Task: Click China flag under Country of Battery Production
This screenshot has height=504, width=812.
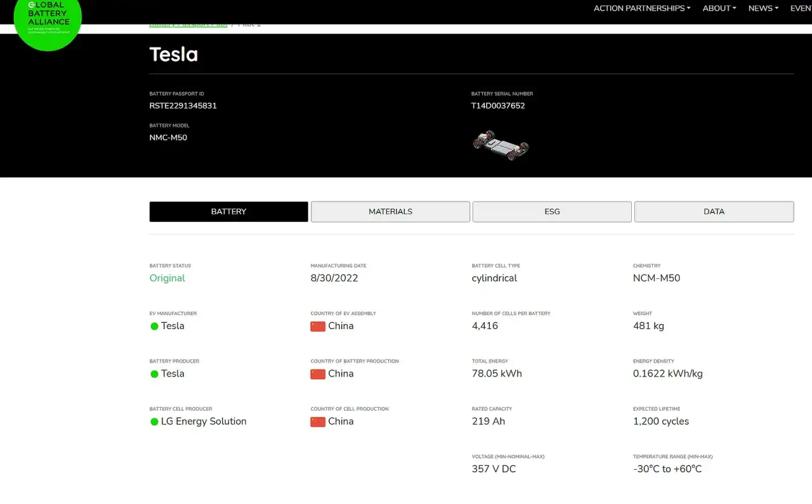Action: [318, 374]
